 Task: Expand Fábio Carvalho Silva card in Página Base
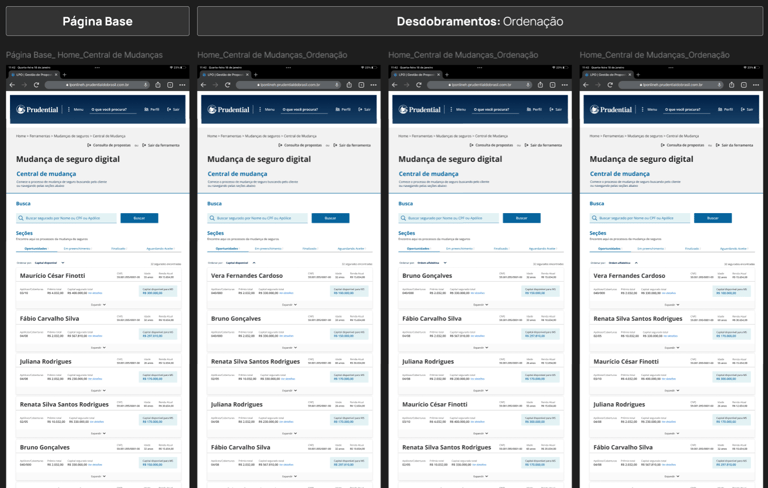pos(98,348)
